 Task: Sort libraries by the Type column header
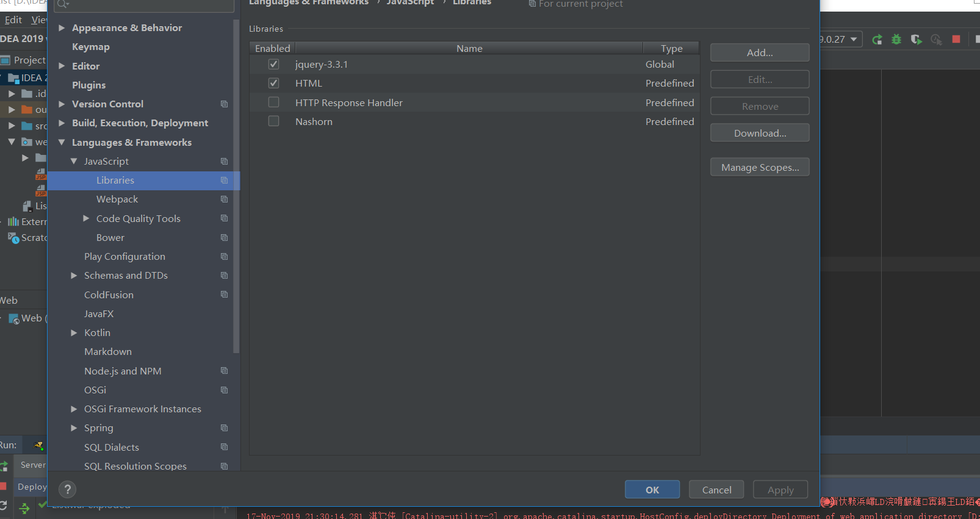coord(671,48)
